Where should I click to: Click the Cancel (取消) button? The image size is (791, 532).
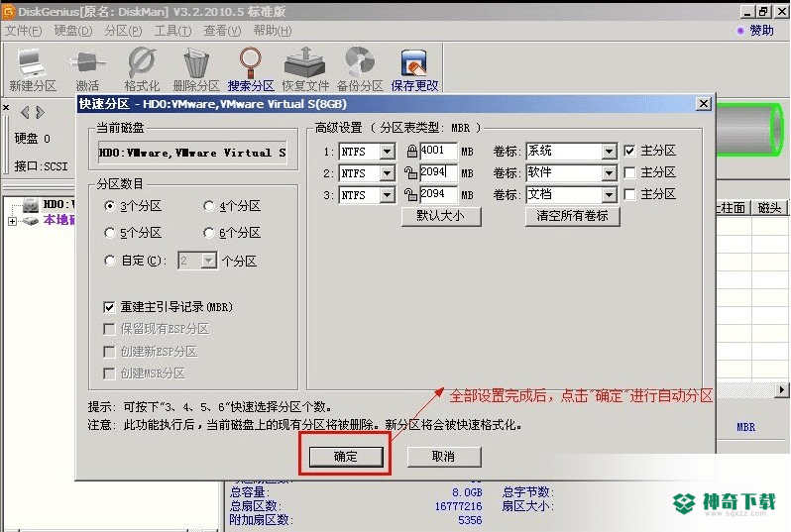tap(443, 457)
